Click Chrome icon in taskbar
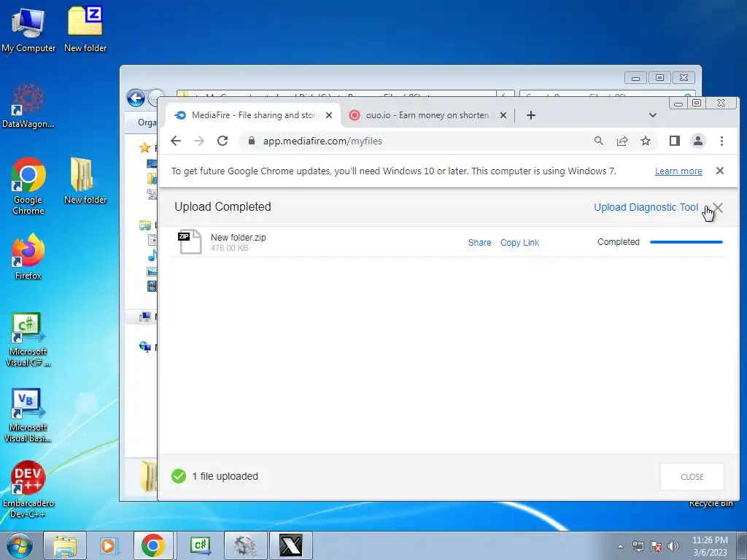 153,545
